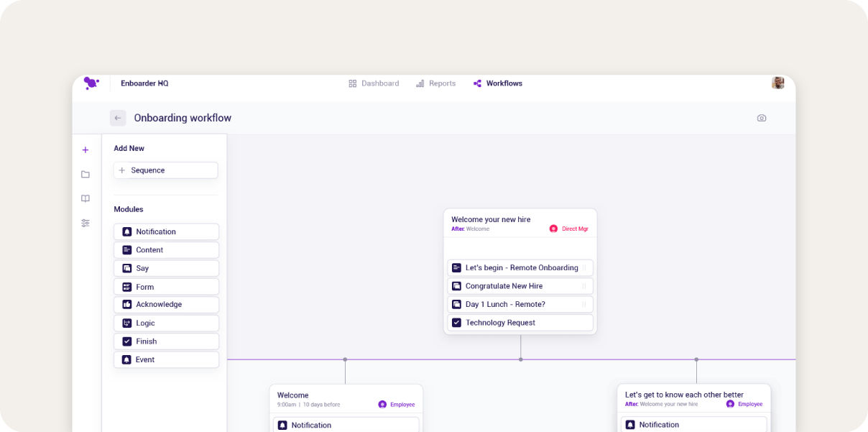Open the Congratulate New Hire step
868x432 pixels.
coord(520,286)
